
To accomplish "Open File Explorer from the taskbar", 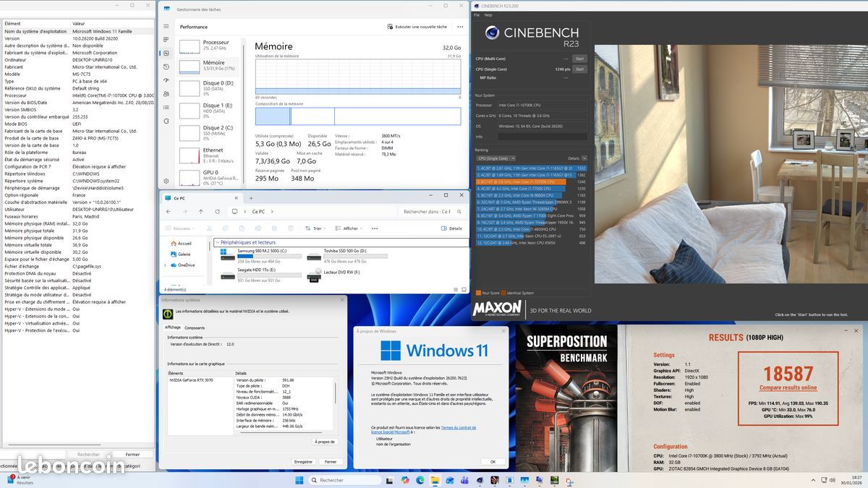I will click(x=435, y=480).
